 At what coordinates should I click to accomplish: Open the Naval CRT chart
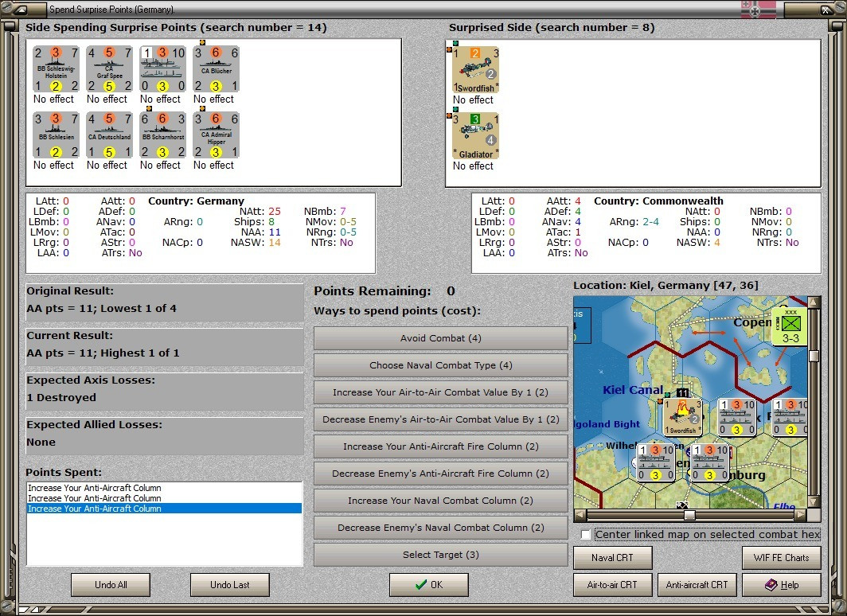click(613, 558)
